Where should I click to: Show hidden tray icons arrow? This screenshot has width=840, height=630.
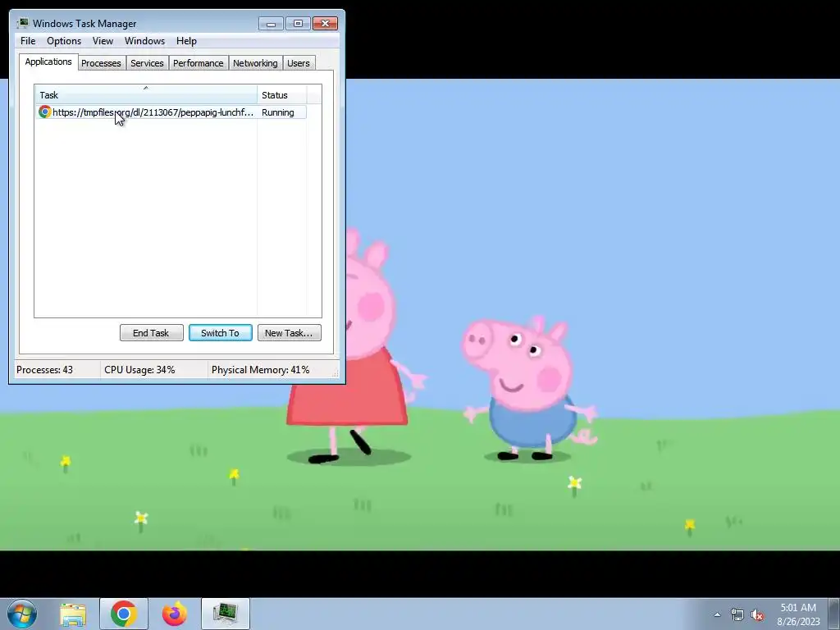click(x=717, y=614)
